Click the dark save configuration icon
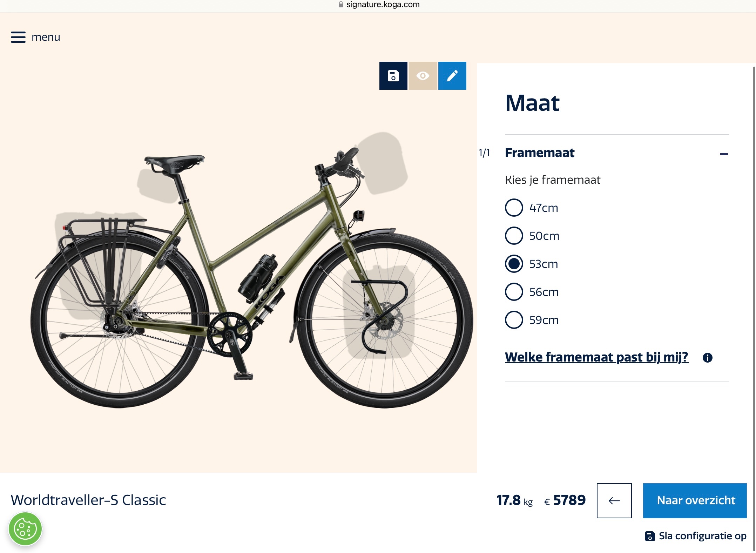The height and width of the screenshot is (553, 756). tap(393, 76)
